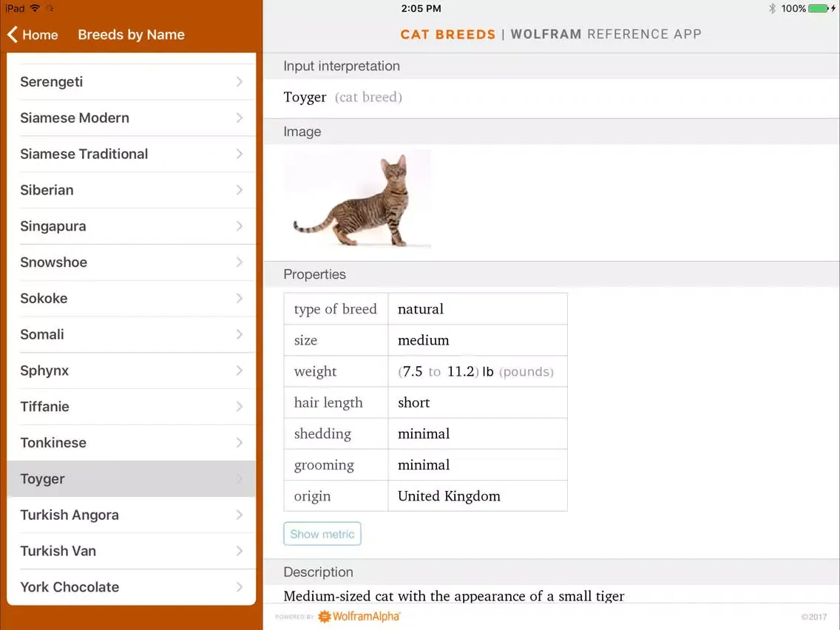Click the Somali row chevron

pyautogui.click(x=240, y=334)
